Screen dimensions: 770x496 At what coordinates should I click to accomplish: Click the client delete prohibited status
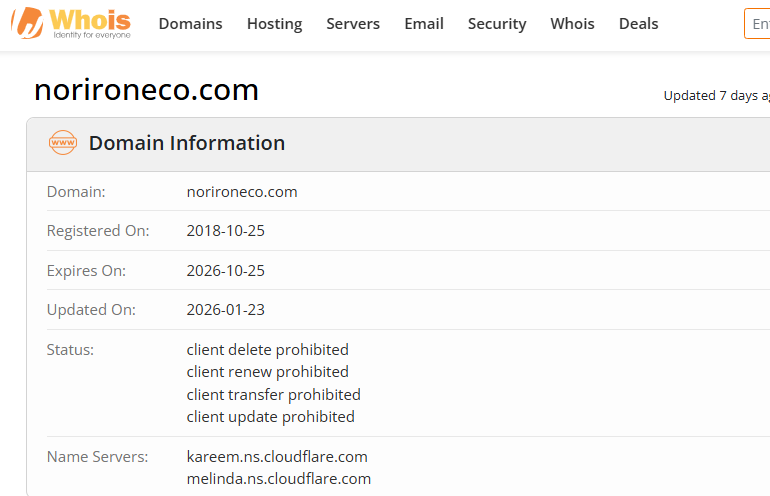[268, 350]
